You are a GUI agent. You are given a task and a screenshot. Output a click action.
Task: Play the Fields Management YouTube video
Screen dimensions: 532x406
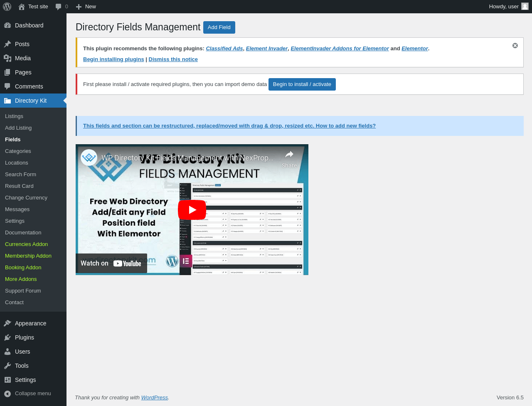click(192, 210)
